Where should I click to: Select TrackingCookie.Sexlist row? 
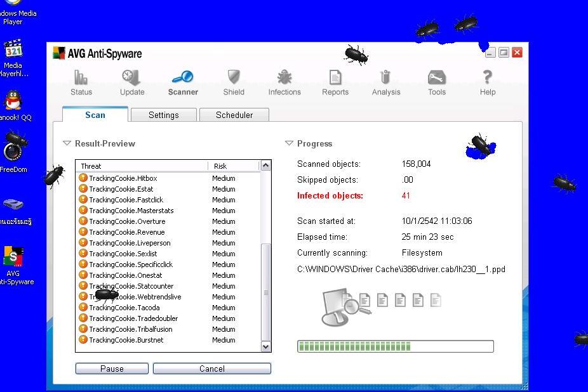(x=168, y=254)
